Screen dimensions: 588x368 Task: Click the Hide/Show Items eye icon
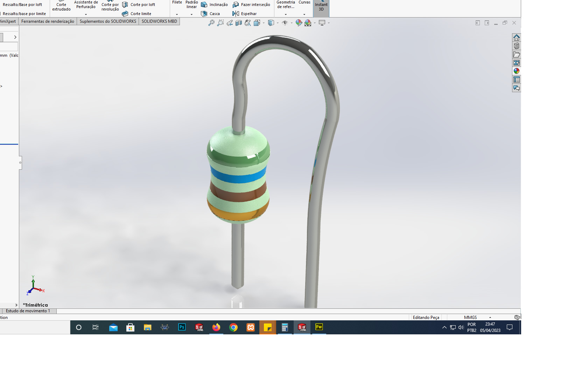pos(285,23)
